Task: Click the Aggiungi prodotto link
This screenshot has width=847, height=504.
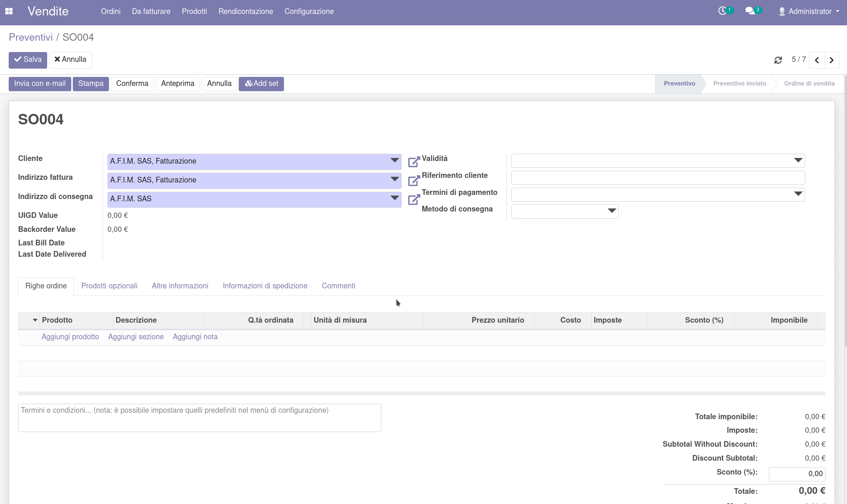Action: click(70, 337)
